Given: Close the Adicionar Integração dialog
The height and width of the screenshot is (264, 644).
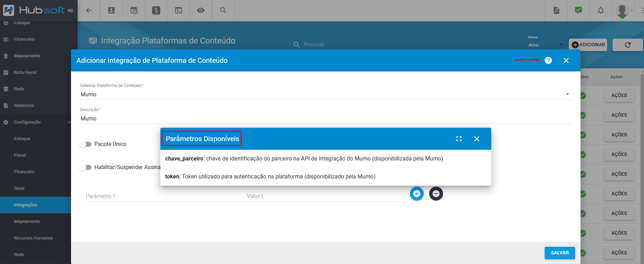Looking at the screenshot, I should (566, 60).
